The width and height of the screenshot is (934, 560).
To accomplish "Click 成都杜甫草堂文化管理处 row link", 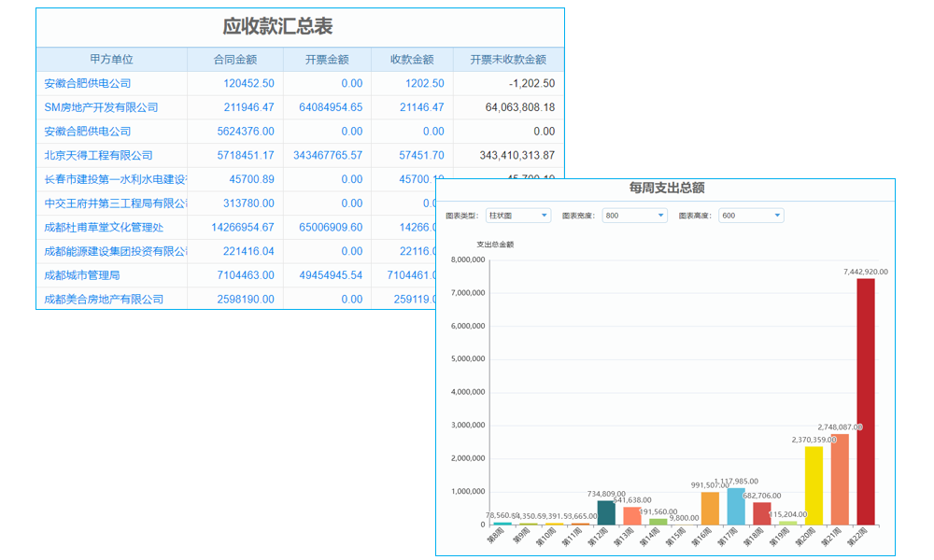I will [x=106, y=227].
